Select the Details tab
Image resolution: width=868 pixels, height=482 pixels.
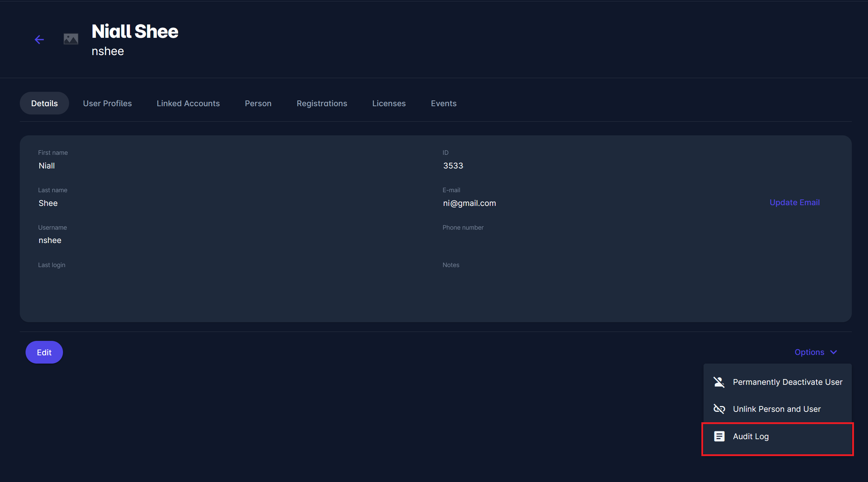[x=44, y=103]
